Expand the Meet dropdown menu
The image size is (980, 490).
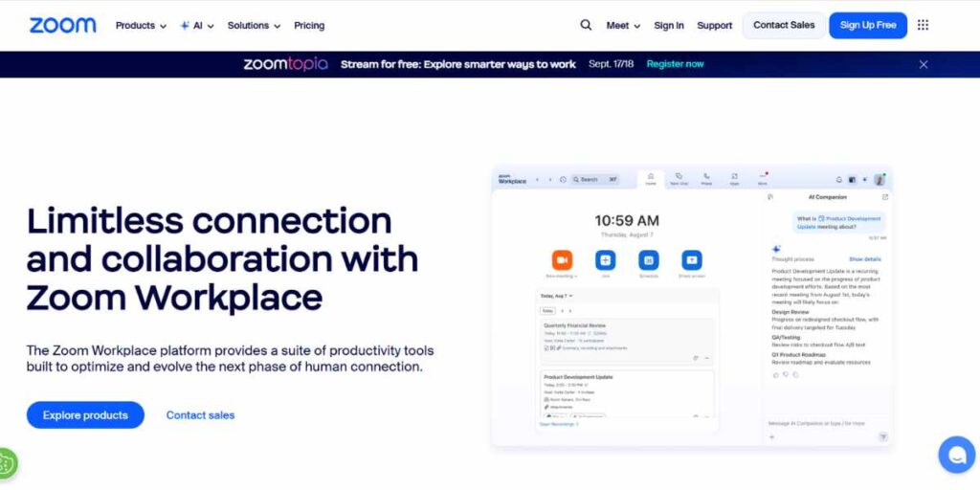[x=623, y=26]
